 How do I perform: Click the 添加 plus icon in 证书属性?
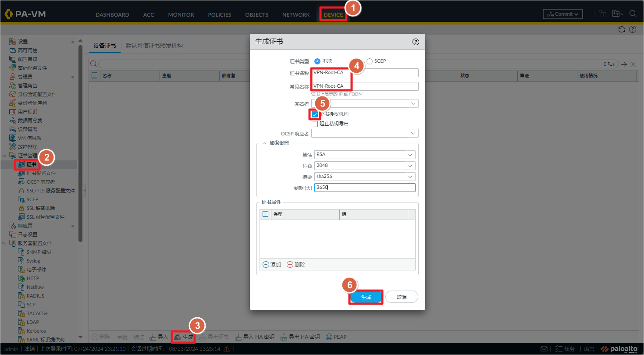266,265
